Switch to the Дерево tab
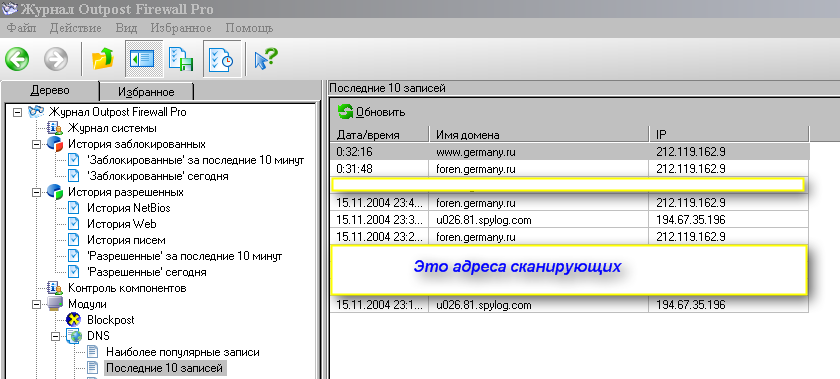The image size is (840, 379). point(50,90)
